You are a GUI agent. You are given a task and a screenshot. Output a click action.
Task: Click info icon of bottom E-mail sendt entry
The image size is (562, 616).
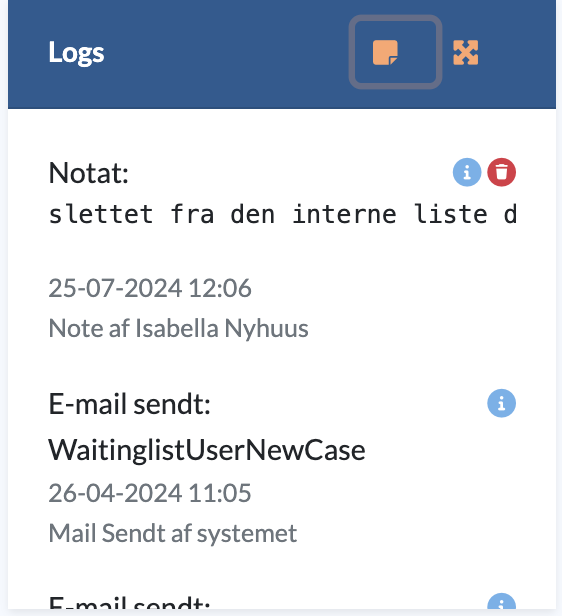coord(502,604)
